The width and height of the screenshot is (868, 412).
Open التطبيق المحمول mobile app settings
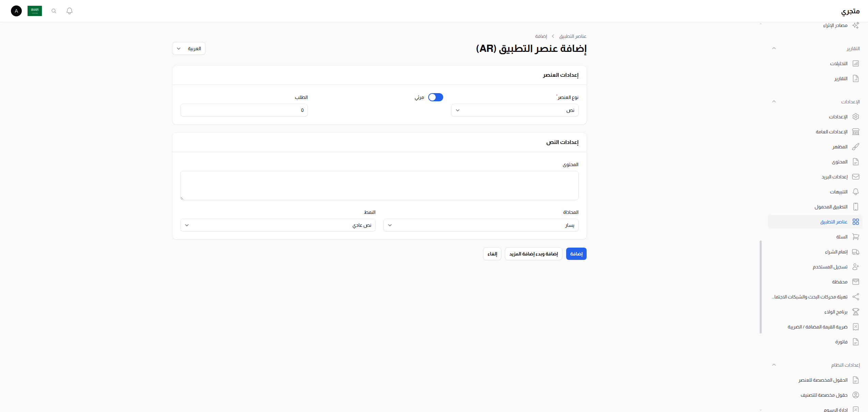click(856, 206)
